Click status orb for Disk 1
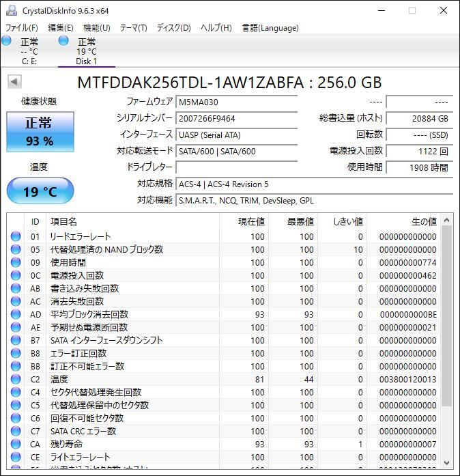 coord(63,40)
